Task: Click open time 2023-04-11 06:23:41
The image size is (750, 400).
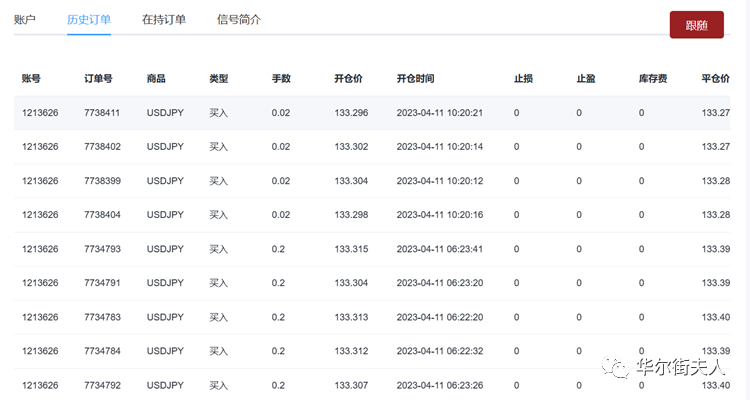Action: (x=440, y=249)
